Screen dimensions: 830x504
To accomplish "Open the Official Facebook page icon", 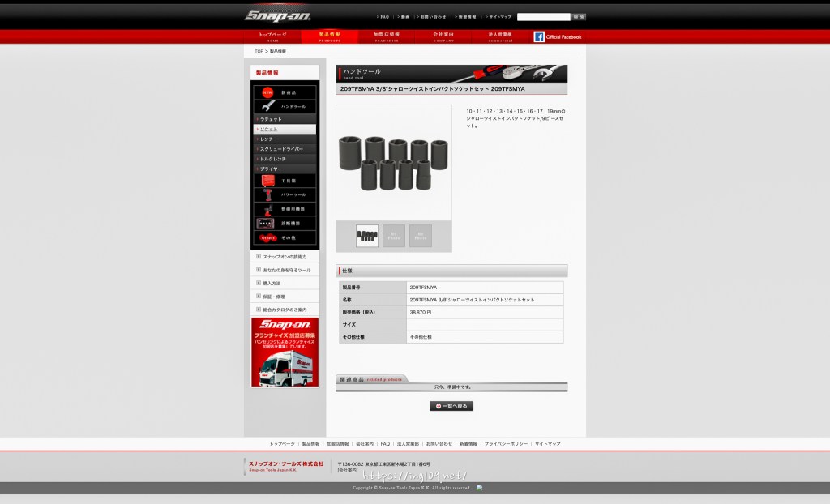I will pos(539,36).
